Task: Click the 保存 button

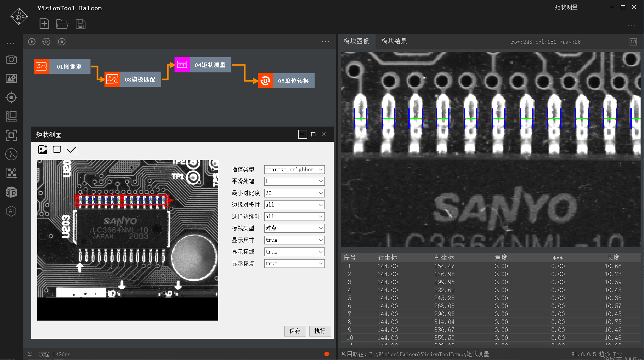Action: coord(295,331)
